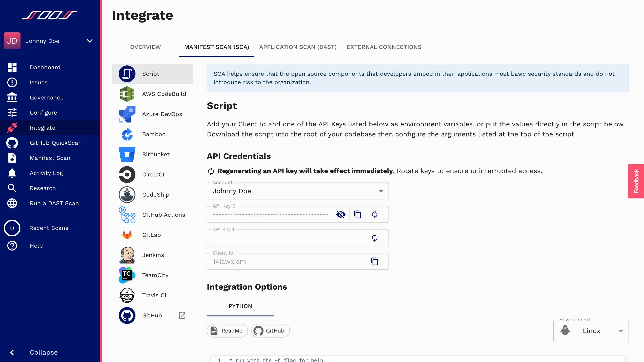Select the CircleCI integration icon
Image resolution: width=644 pixels, height=362 pixels.
tap(127, 175)
